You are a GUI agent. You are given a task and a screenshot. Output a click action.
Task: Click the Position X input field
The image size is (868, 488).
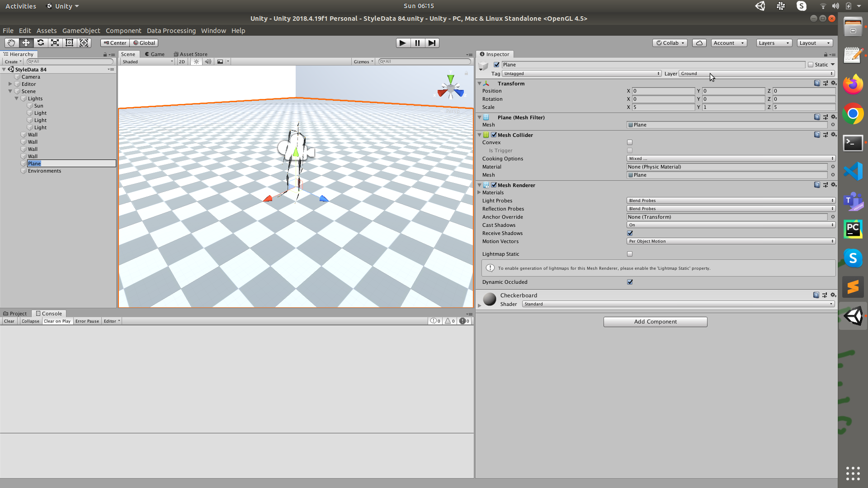[x=663, y=91]
